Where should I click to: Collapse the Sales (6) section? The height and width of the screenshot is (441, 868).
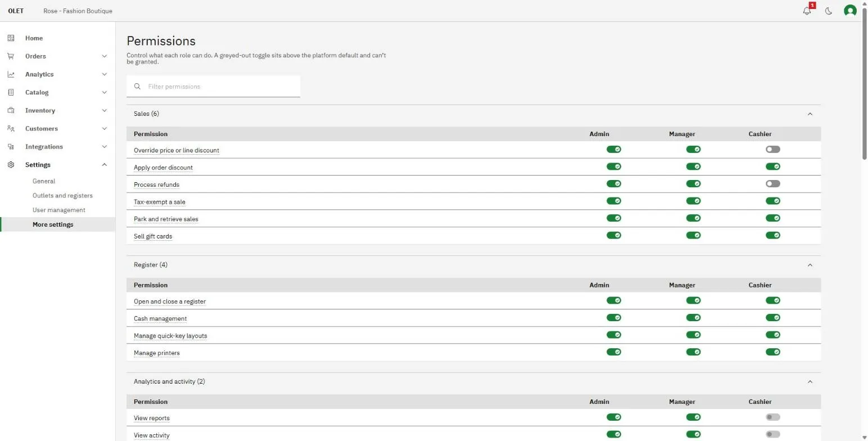pos(810,114)
